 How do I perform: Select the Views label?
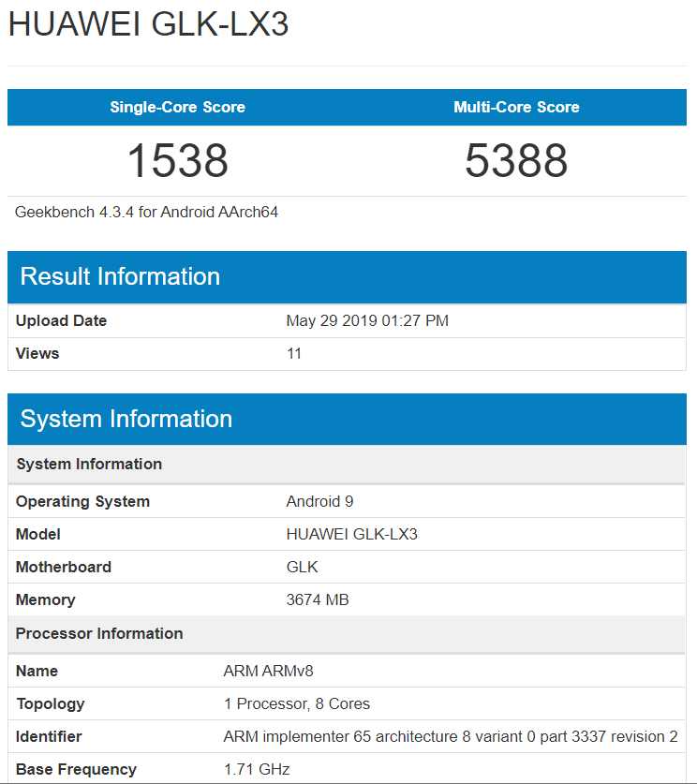[37, 353]
